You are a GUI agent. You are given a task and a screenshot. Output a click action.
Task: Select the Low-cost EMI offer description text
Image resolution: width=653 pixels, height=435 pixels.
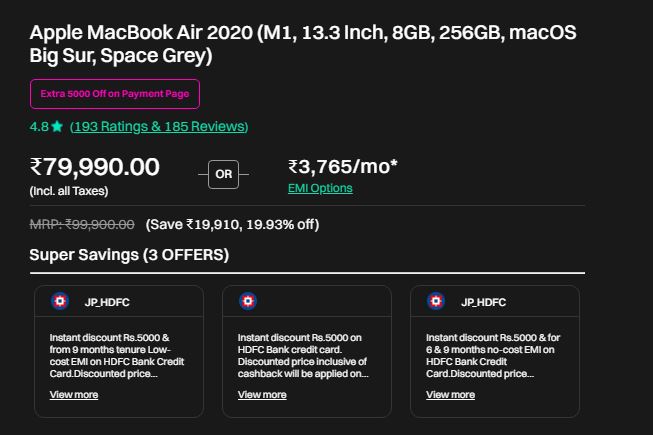click(117, 355)
